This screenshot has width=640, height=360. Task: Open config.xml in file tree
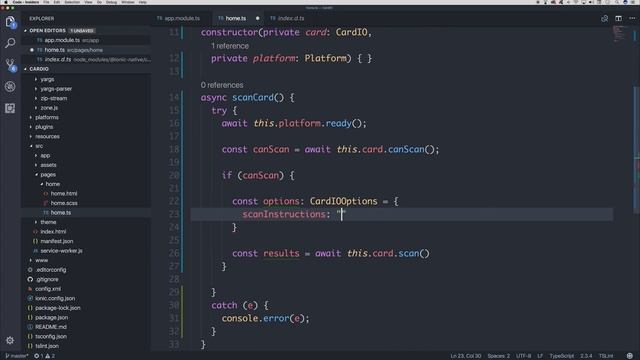point(48,289)
